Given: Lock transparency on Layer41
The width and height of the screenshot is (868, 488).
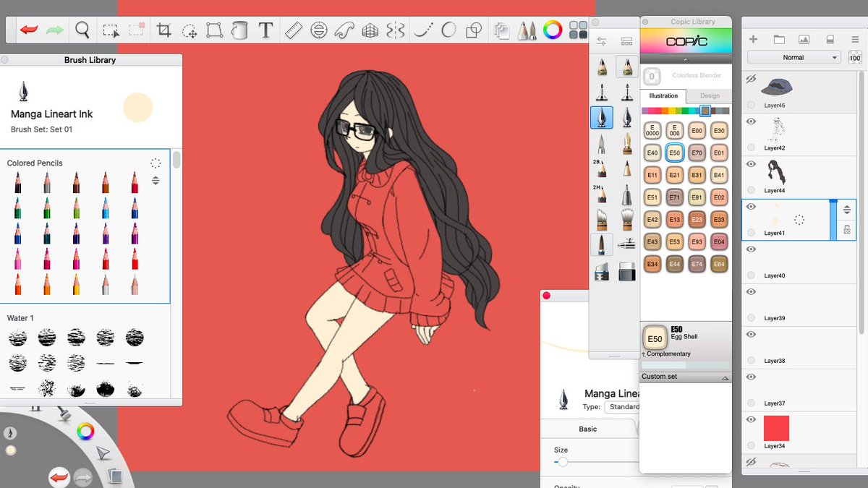Looking at the screenshot, I should click(x=847, y=230).
